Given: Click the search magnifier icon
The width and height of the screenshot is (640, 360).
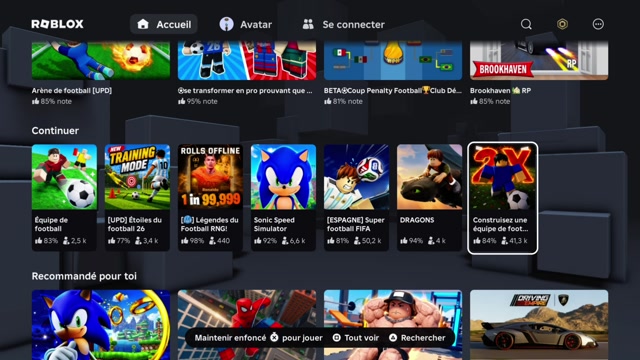Looking at the screenshot, I should pyautogui.click(x=526, y=24).
